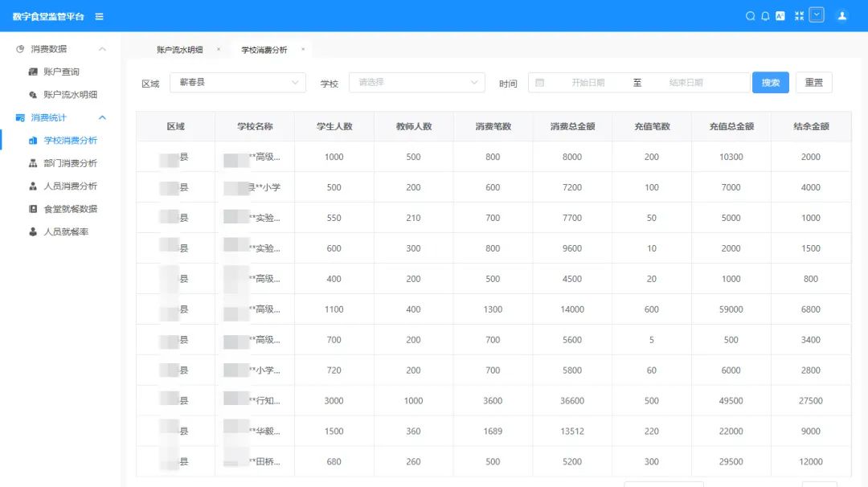Click the 12000 结余金额 cell
This screenshot has width=868, height=487.
[810, 461]
